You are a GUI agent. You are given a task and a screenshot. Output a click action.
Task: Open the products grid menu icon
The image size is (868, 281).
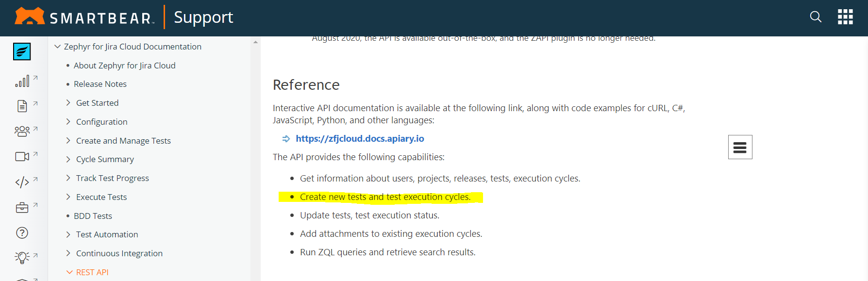[x=845, y=17]
